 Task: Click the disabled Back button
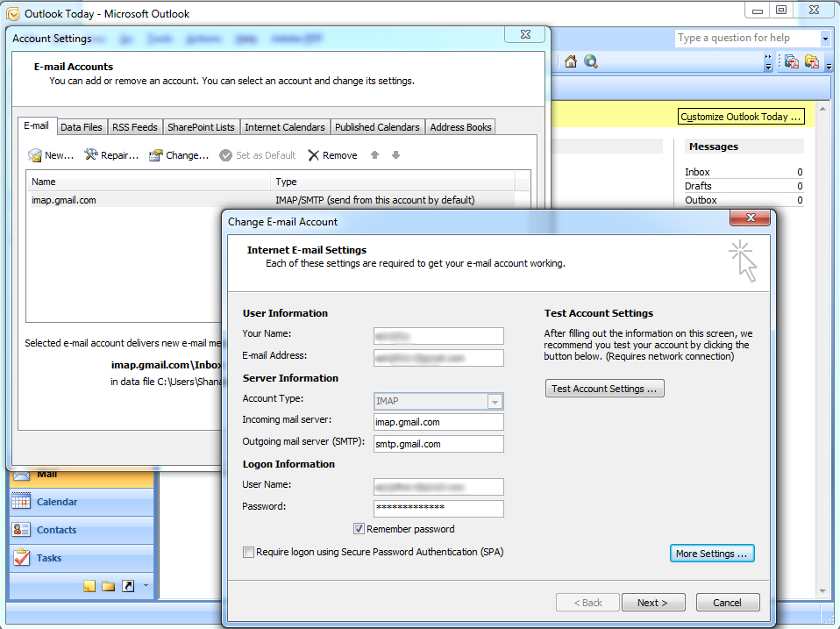588,602
